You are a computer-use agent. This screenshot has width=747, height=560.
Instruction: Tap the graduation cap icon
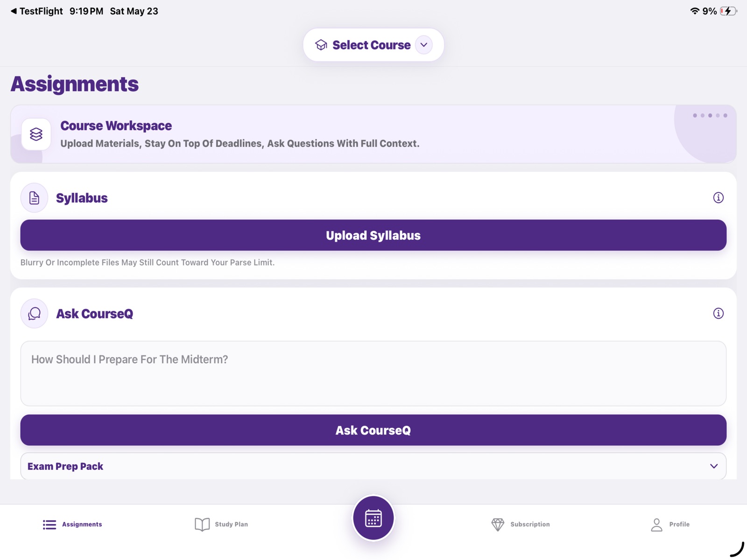tap(321, 45)
